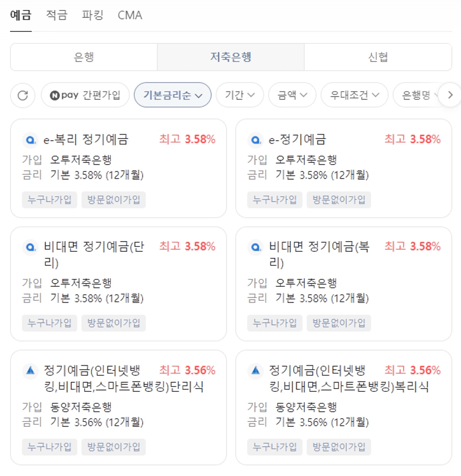Viewport: 461px width, 476px height.
Task: Toggle the Npay 간편가입 filter
Action: coord(85,95)
